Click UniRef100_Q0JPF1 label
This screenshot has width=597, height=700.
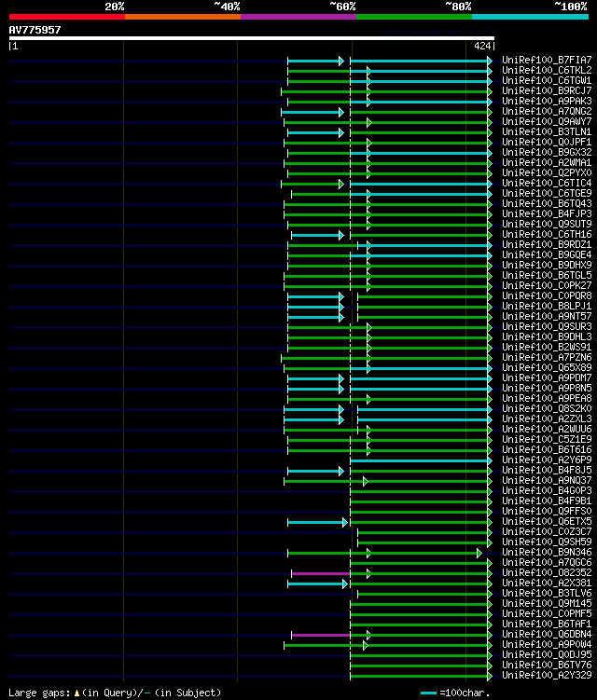[547, 142]
